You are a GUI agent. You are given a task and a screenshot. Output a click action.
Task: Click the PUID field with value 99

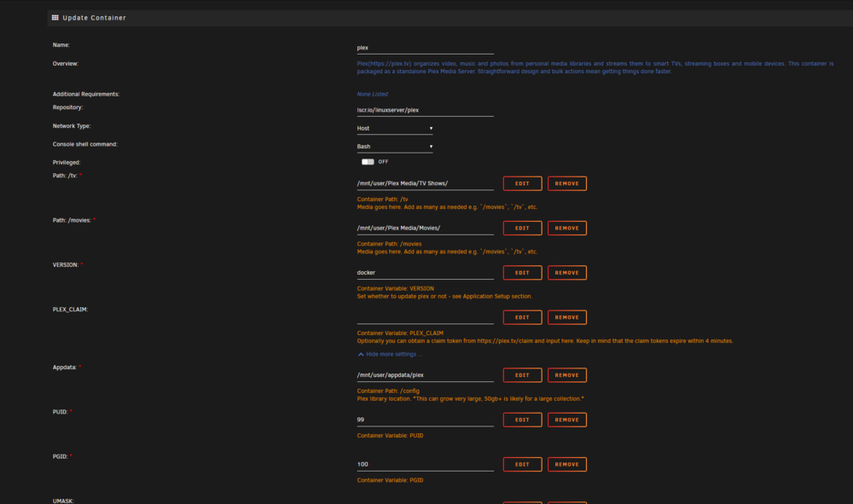[x=425, y=420]
